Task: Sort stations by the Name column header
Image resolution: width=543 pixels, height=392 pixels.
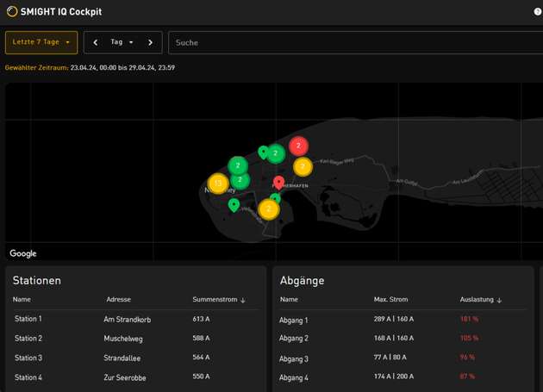Action: tap(22, 299)
